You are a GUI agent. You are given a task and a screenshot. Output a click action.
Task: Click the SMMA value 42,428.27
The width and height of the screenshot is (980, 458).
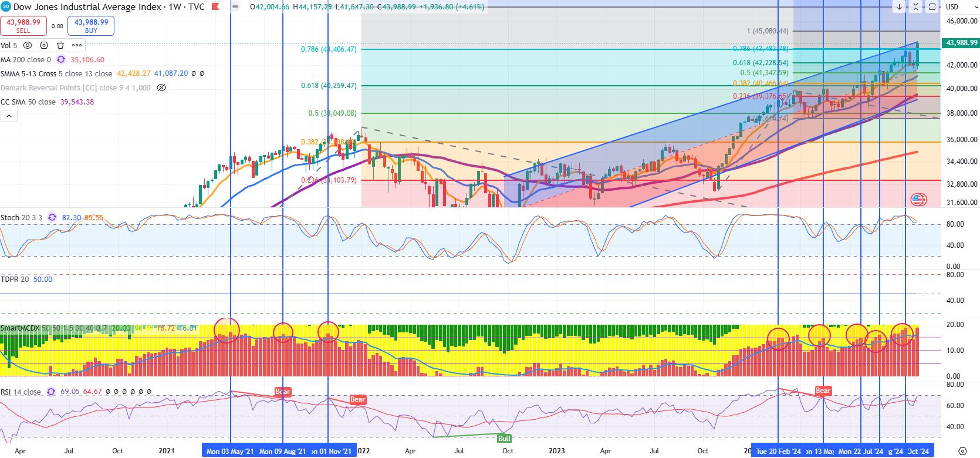coord(134,73)
